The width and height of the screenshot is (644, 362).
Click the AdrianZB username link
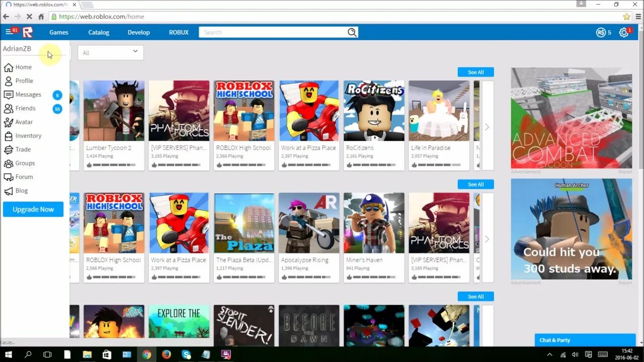tap(17, 49)
